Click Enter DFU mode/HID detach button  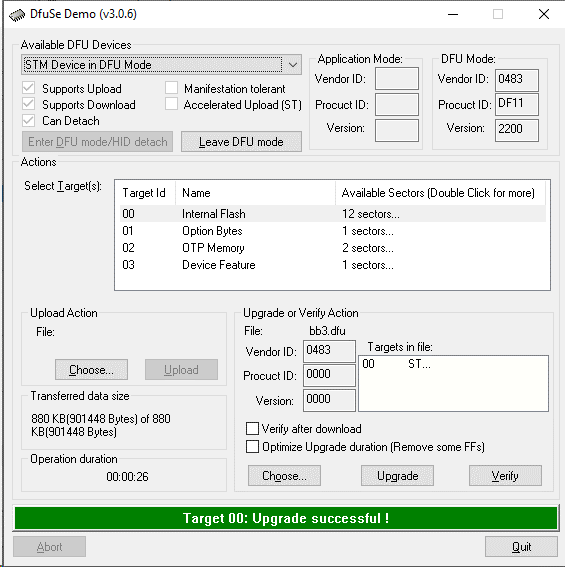pos(97,142)
